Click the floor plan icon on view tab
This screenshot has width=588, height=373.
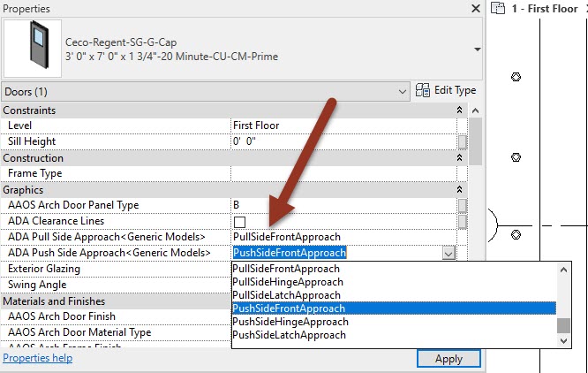(498, 8)
